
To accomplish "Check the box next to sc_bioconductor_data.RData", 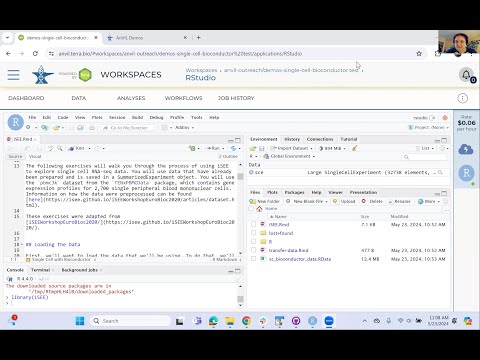I will click(253, 259).
